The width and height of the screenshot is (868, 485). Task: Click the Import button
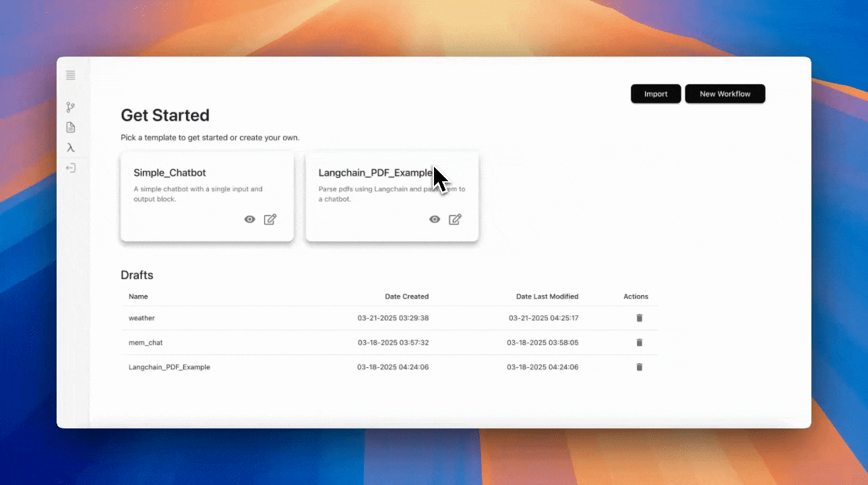pyautogui.click(x=656, y=94)
